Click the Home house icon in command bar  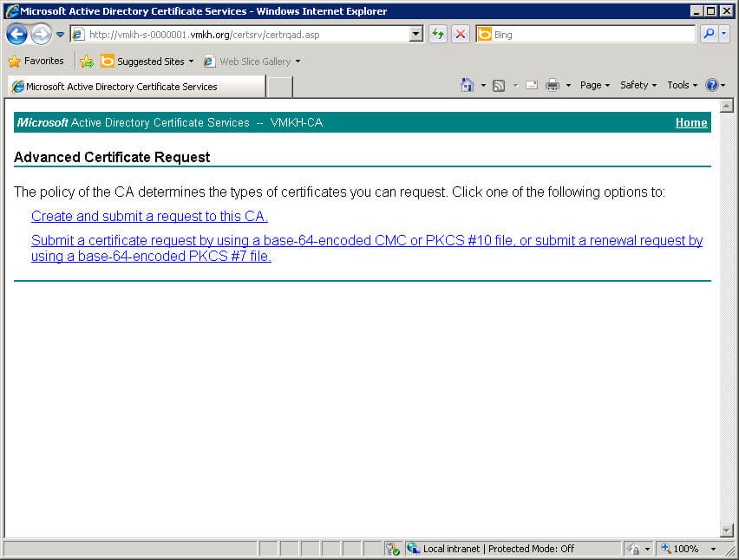click(x=467, y=85)
